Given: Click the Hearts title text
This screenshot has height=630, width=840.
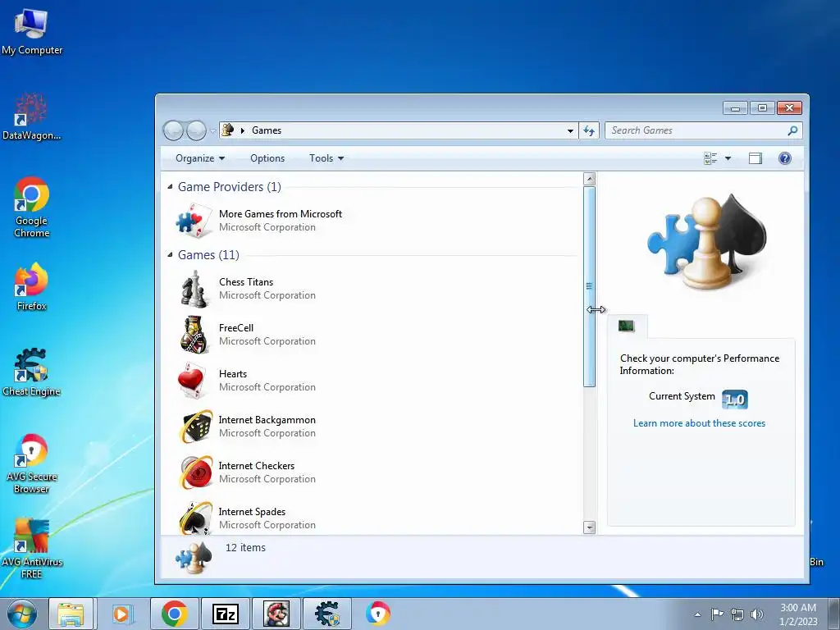Looking at the screenshot, I should pyautogui.click(x=232, y=374).
